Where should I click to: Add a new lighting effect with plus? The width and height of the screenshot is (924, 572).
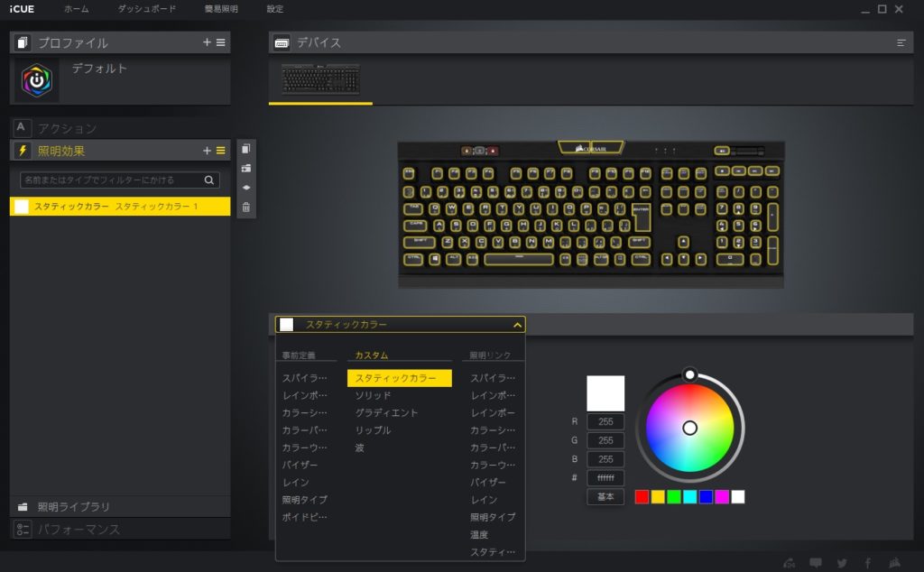207,151
